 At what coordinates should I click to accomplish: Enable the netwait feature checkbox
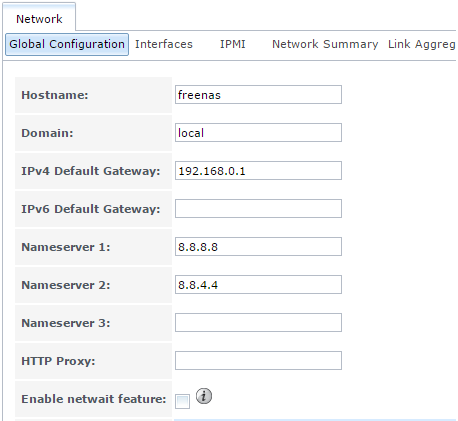tap(182, 401)
